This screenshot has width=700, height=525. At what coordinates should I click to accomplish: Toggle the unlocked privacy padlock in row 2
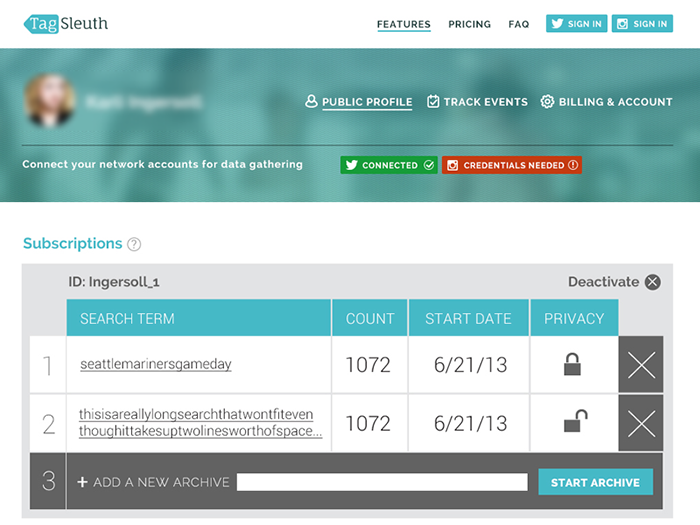[x=574, y=423]
